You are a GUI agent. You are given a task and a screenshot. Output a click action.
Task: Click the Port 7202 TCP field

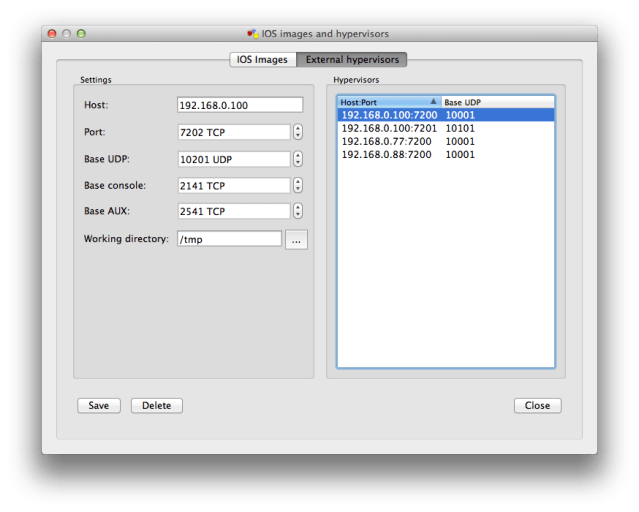pyautogui.click(x=234, y=132)
